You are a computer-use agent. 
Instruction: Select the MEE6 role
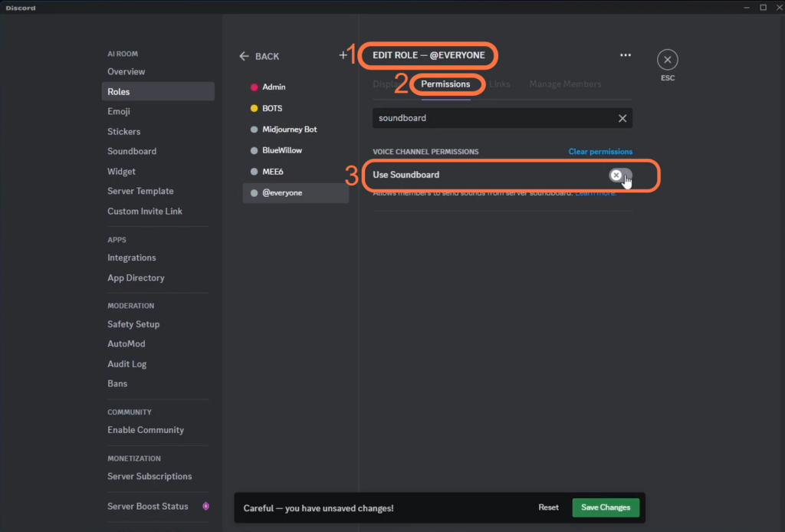coord(296,172)
